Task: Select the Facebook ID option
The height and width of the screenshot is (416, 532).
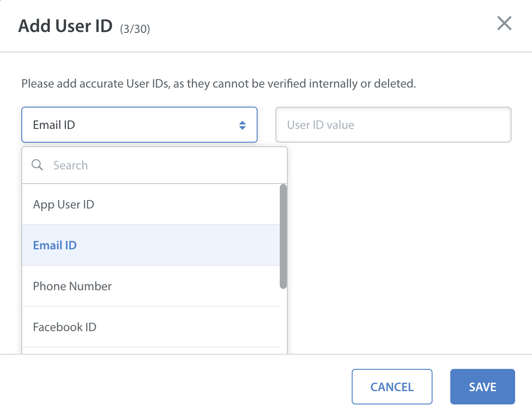Action: pos(65,327)
